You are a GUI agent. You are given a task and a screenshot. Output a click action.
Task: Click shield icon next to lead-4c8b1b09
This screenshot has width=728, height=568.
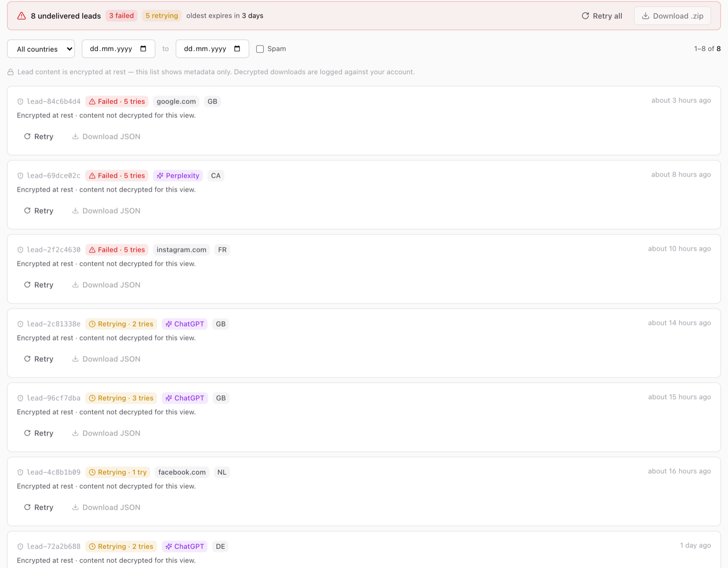20,472
